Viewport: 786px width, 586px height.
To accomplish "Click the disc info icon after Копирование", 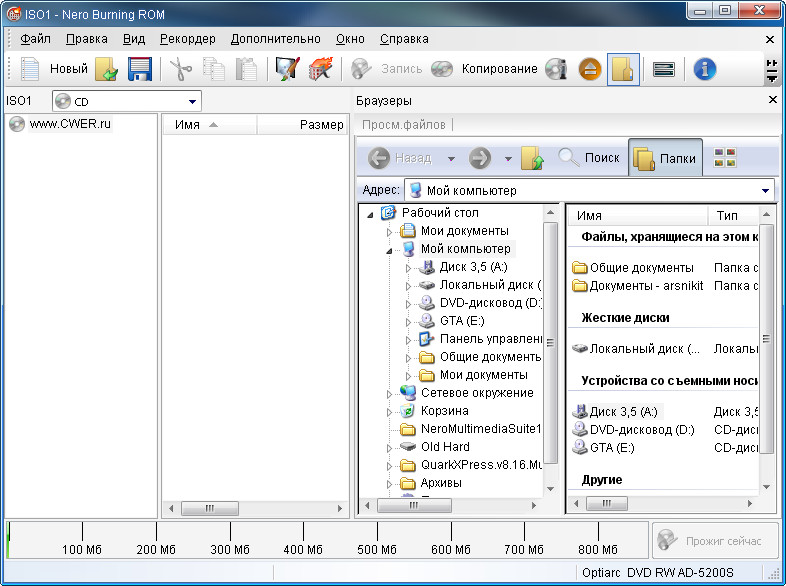I will tap(557, 69).
